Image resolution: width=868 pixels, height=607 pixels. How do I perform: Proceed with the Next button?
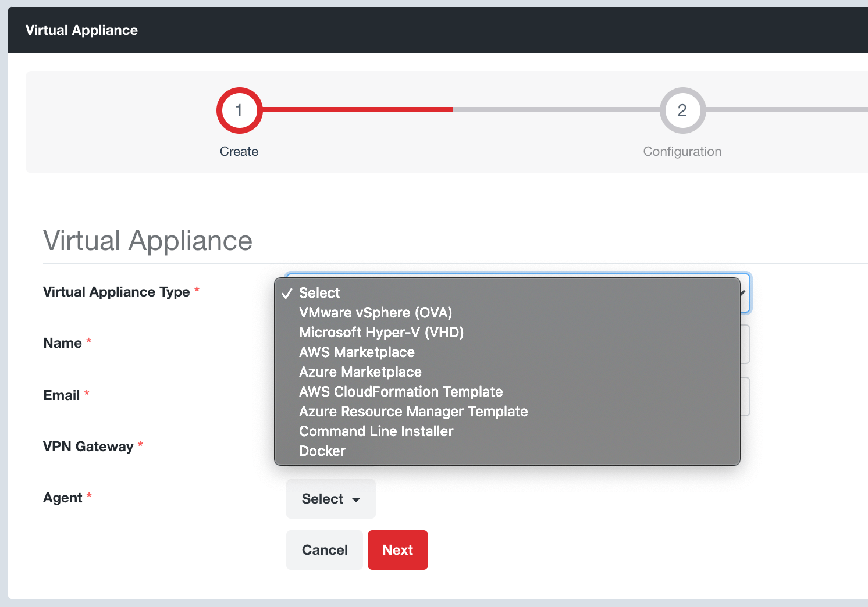(x=398, y=550)
